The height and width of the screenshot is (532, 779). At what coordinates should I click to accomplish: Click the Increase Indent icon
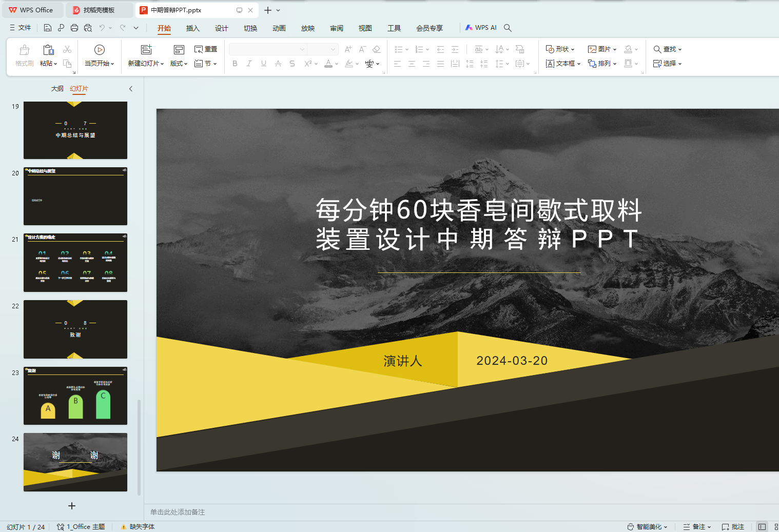pos(455,49)
